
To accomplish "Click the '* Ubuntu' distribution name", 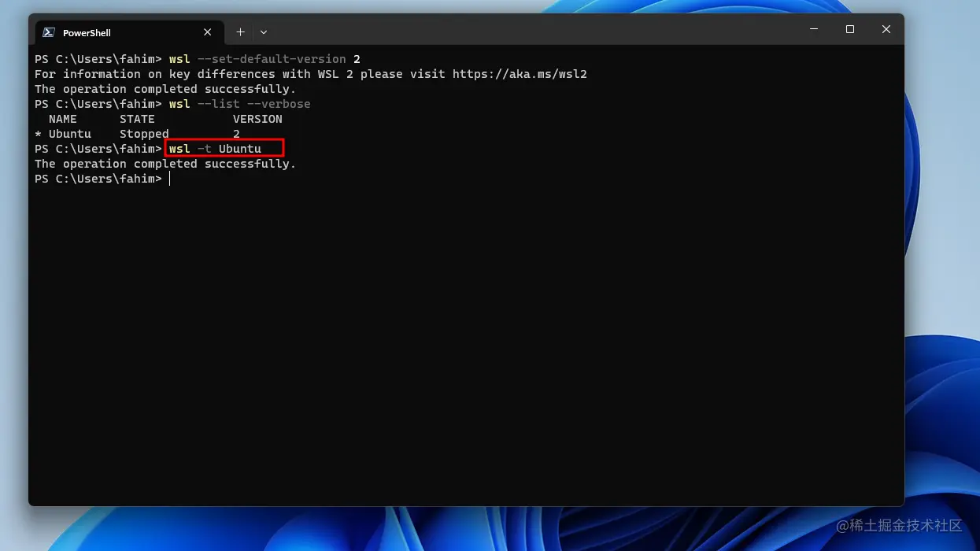I will tap(63, 134).
